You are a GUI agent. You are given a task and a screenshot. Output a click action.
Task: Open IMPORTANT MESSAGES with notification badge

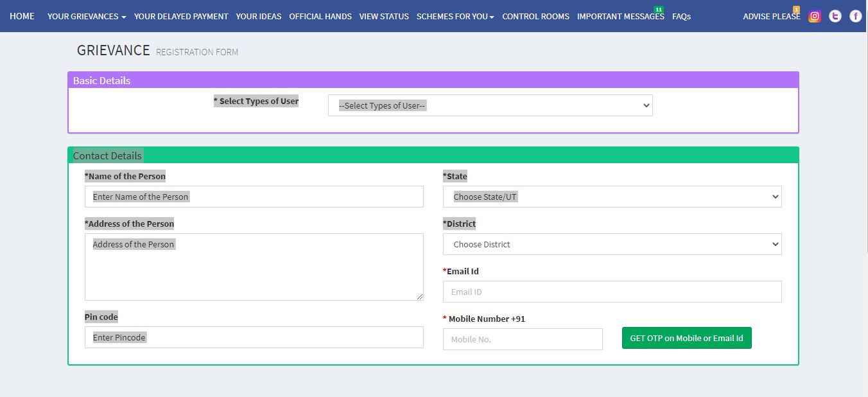coord(620,16)
